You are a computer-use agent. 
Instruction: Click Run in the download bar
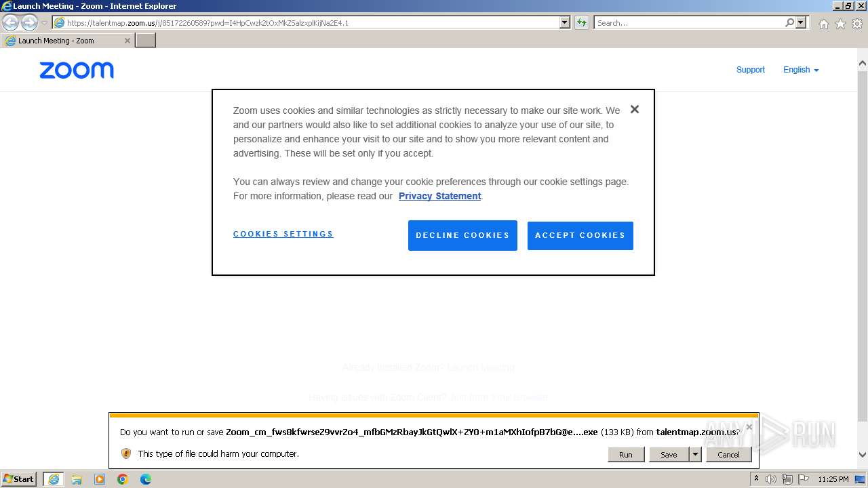625,454
